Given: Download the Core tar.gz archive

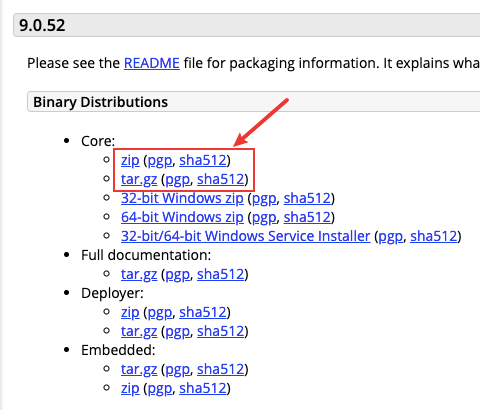Looking at the screenshot, I should coord(139,179).
